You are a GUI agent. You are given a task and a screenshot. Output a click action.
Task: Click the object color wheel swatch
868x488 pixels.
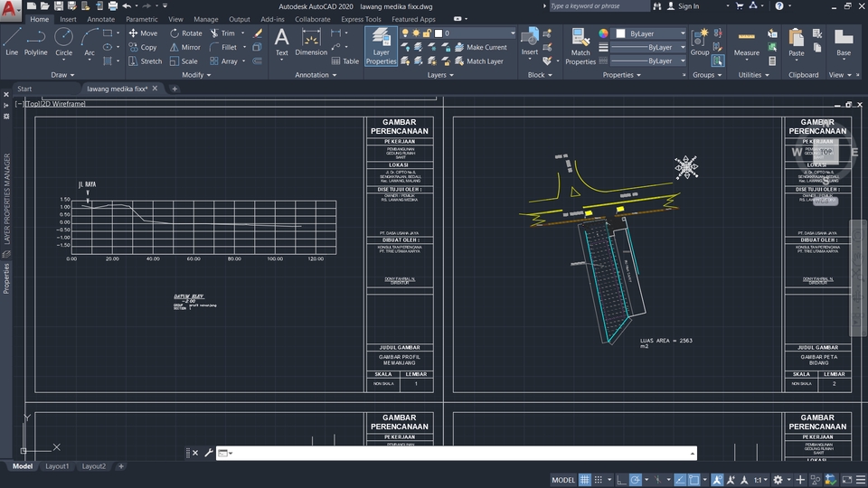(x=603, y=33)
